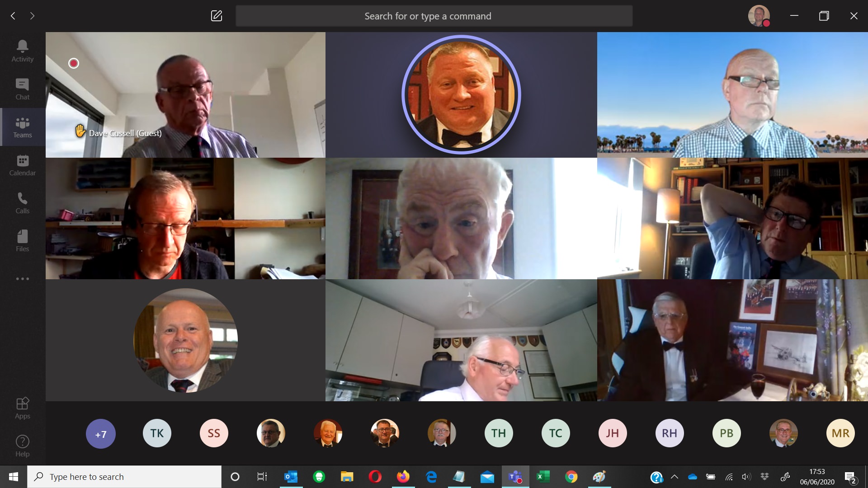
Task: Go forward with the right arrow
Action: click(32, 16)
